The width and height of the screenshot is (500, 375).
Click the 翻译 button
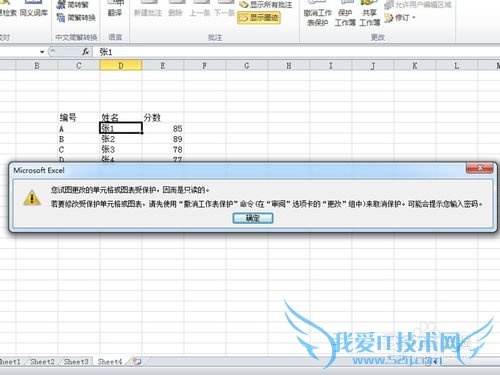pos(115,9)
